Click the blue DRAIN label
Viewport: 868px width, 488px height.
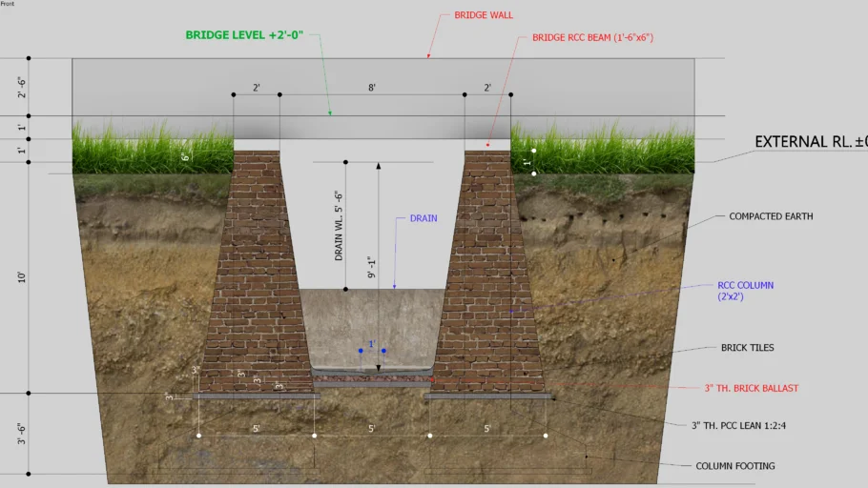[x=424, y=218]
